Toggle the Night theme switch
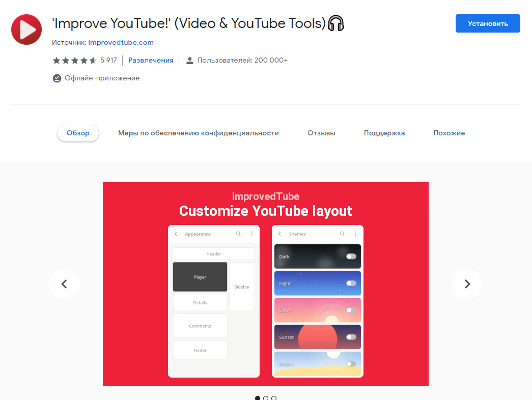This screenshot has width=532, height=400. click(x=351, y=283)
